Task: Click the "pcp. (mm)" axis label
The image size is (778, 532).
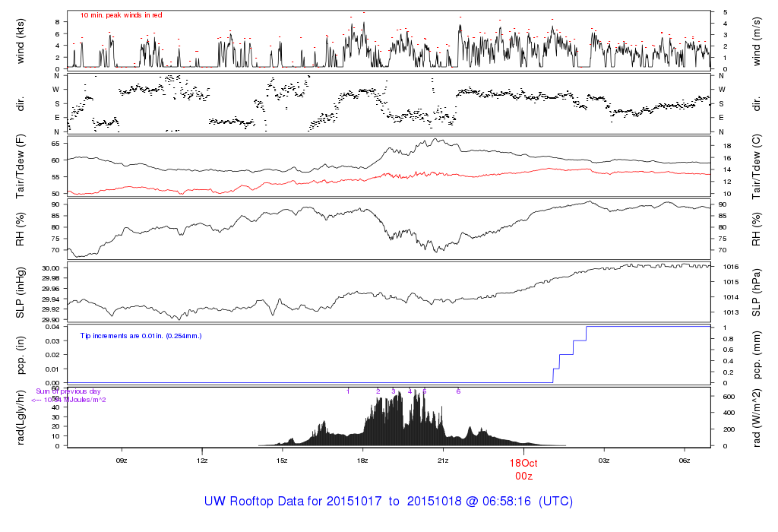Action: coord(758,355)
